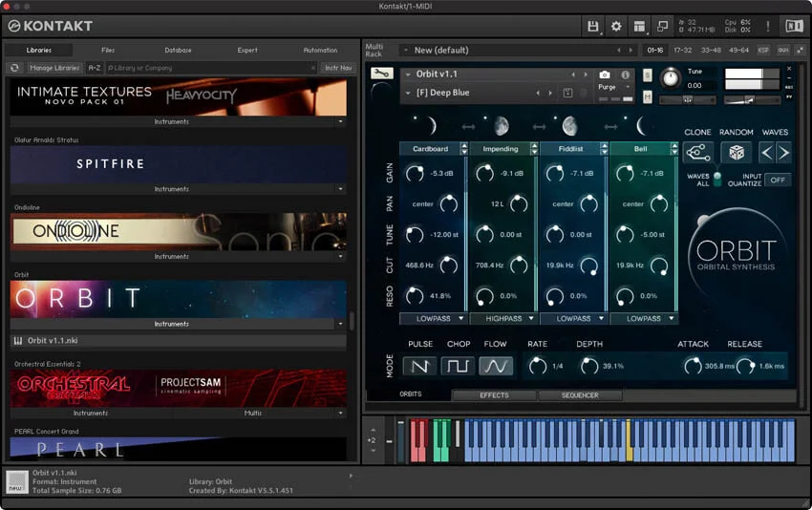Open the Impending HIGHPASS filter dropdown

(502, 318)
